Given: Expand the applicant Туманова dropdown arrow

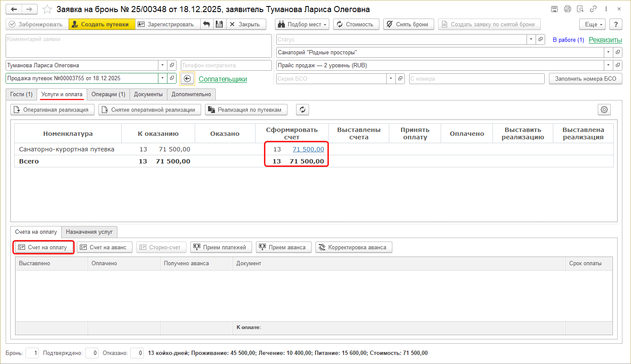Looking at the screenshot, I should tap(162, 65).
